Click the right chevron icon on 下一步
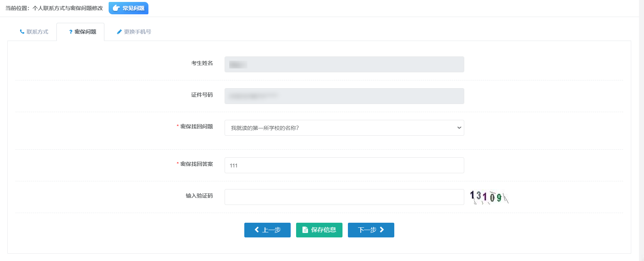 382,230
